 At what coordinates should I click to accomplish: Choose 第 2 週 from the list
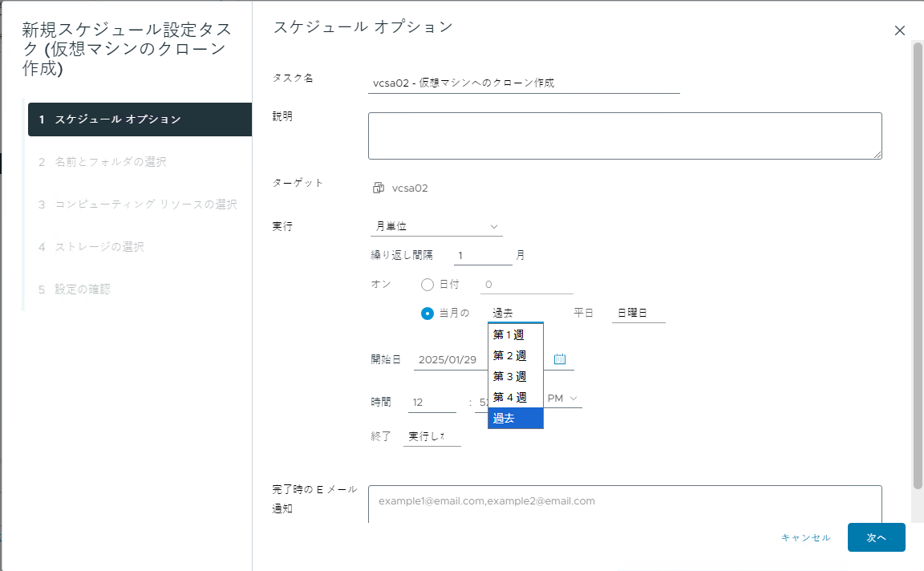[x=515, y=355]
